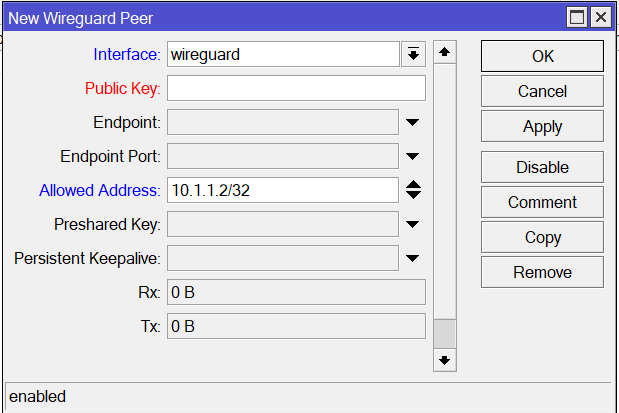Maximize the New Wireguard Peer window
Viewport: 619px width, 413px height.
click(x=576, y=17)
